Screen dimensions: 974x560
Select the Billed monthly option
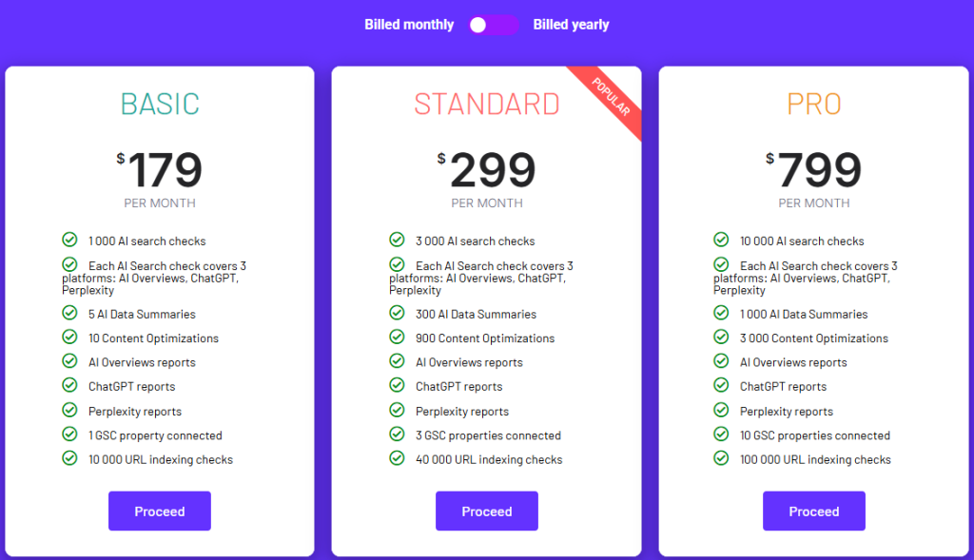click(409, 25)
